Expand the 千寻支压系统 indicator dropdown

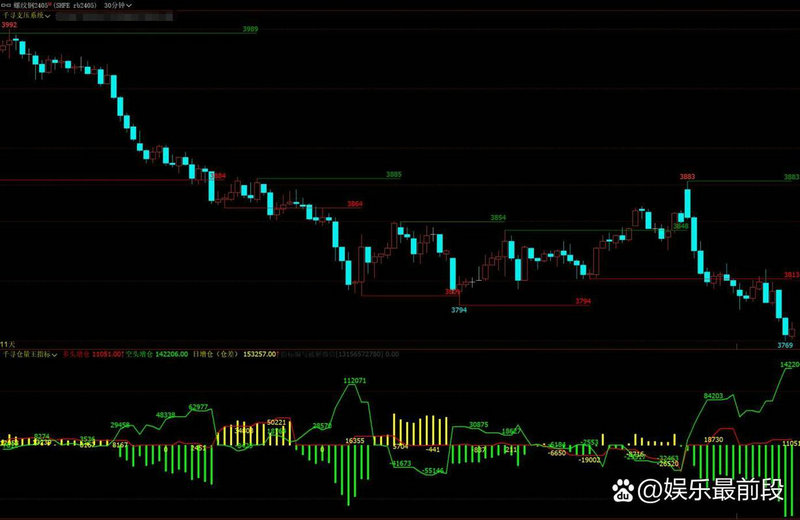tap(49, 16)
